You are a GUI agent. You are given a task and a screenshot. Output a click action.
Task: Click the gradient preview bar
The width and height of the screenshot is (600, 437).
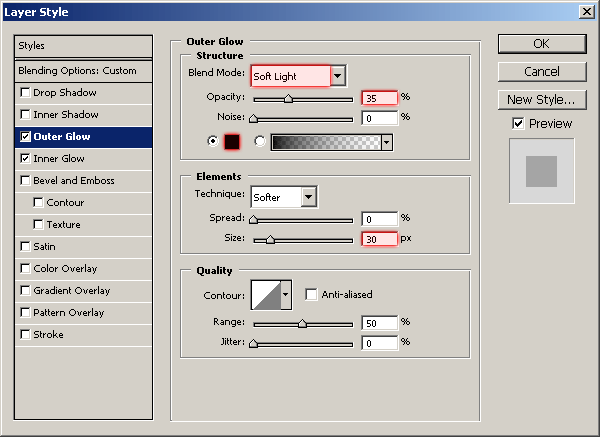pos(325,142)
